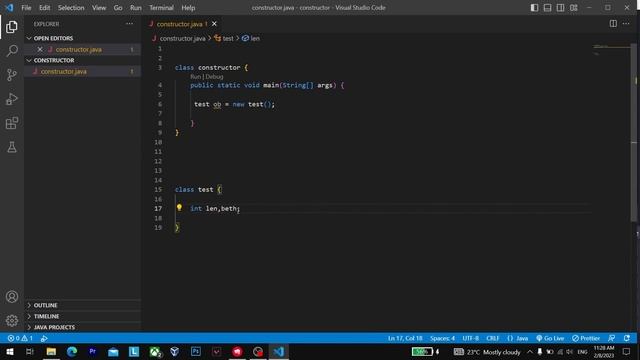Click the Debug code lens link
This screenshot has height=360, width=640.
click(x=214, y=77)
